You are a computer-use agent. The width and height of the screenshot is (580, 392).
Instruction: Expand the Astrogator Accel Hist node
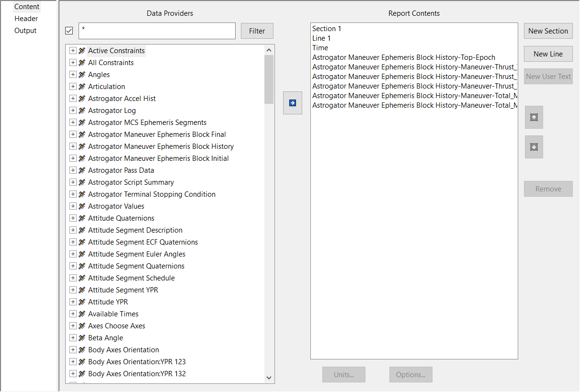coord(73,98)
